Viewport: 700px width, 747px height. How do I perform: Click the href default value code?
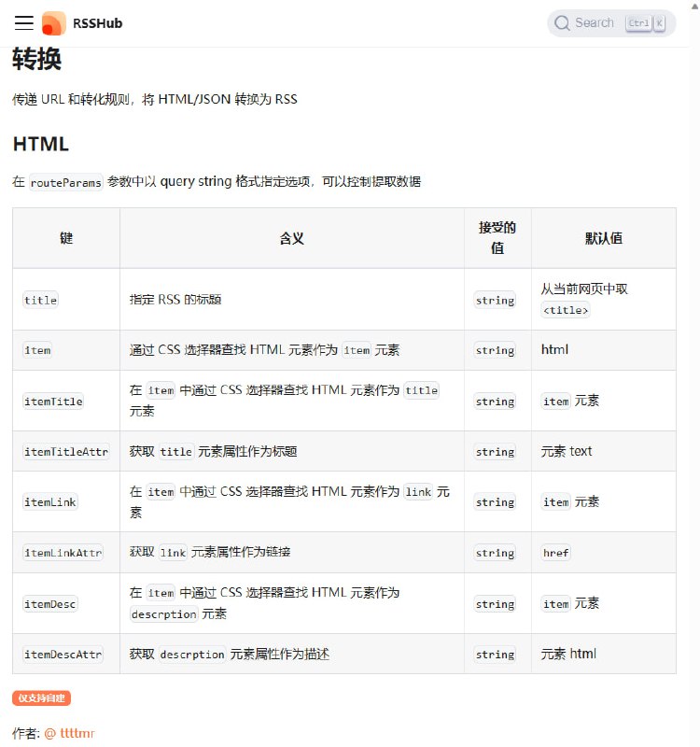point(555,553)
